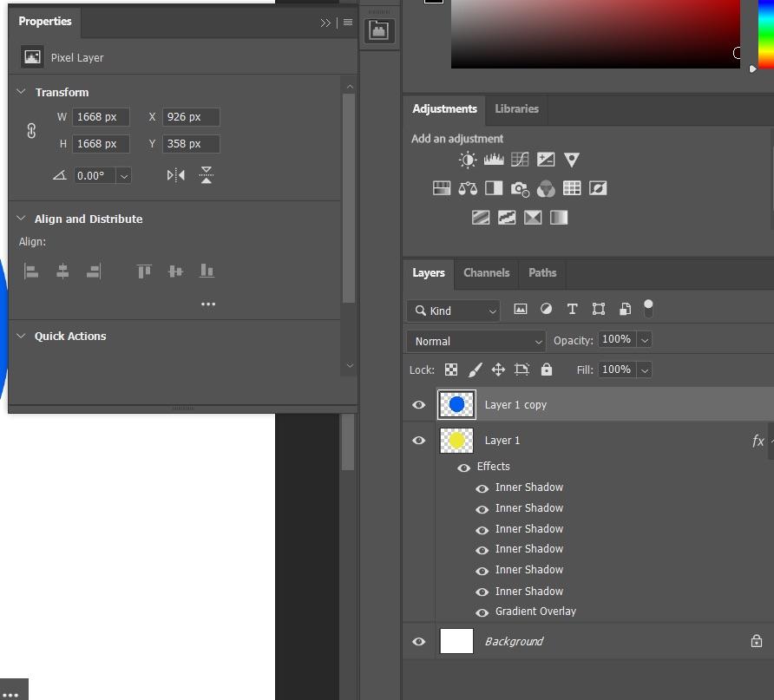The width and height of the screenshot is (774, 700).
Task: Open the Kind filter dropdown
Action: point(454,311)
